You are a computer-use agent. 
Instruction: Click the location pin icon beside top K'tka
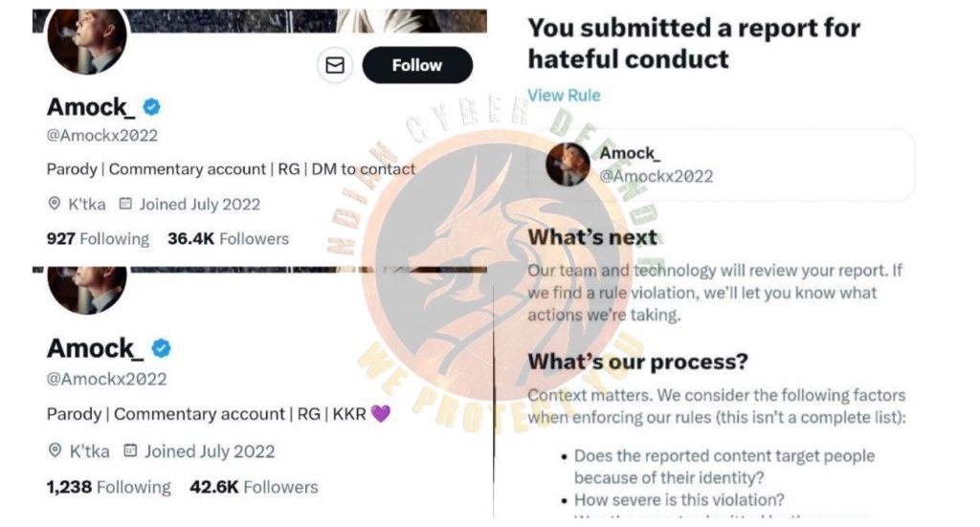pyautogui.click(x=54, y=204)
